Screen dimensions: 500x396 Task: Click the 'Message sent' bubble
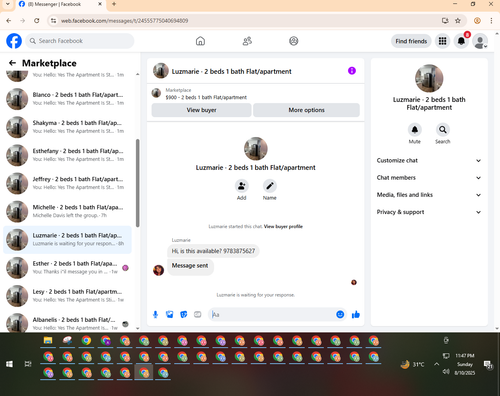click(190, 266)
